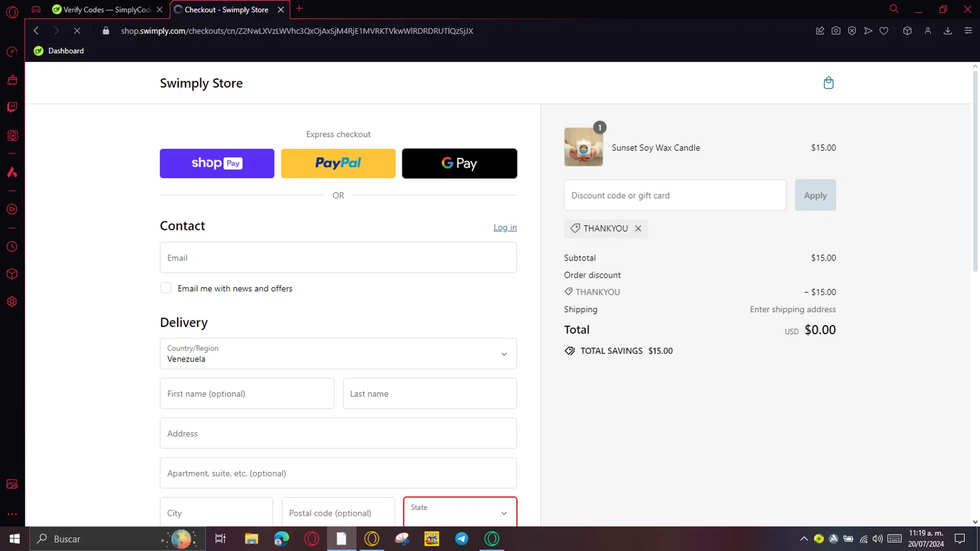The image size is (980, 551).
Task: View site security lock icon
Action: pos(106,31)
